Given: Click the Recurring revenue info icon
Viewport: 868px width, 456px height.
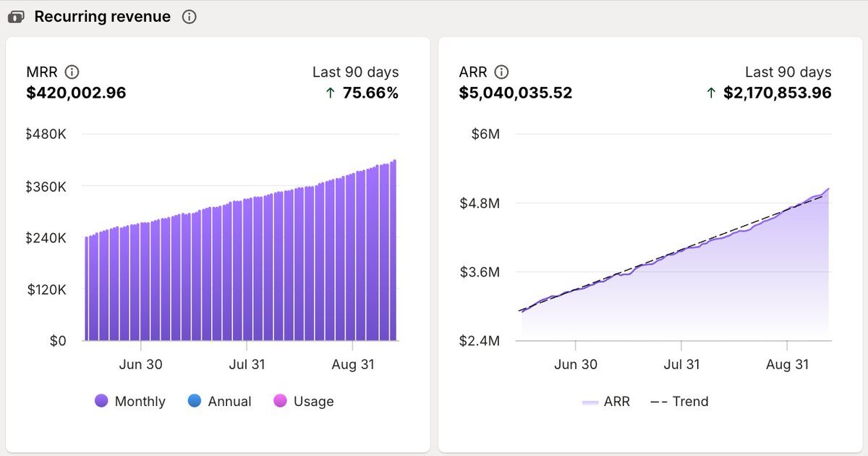Looking at the screenshot, I should [190, 17].
